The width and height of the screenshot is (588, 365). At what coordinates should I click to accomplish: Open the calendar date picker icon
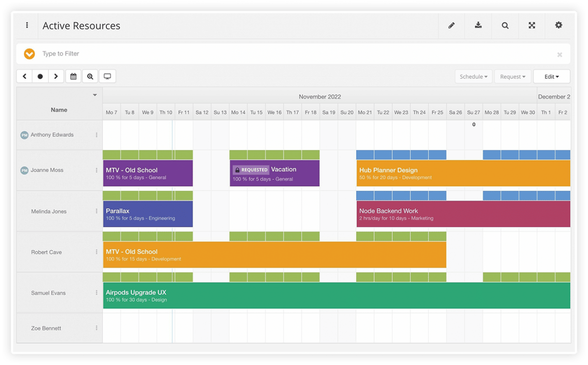coord(73,76)
